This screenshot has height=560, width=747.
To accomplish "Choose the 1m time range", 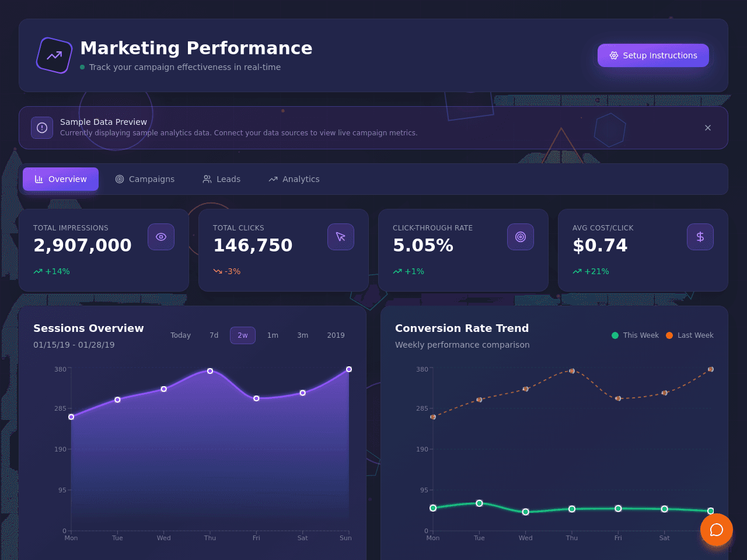I will [273, 335].
